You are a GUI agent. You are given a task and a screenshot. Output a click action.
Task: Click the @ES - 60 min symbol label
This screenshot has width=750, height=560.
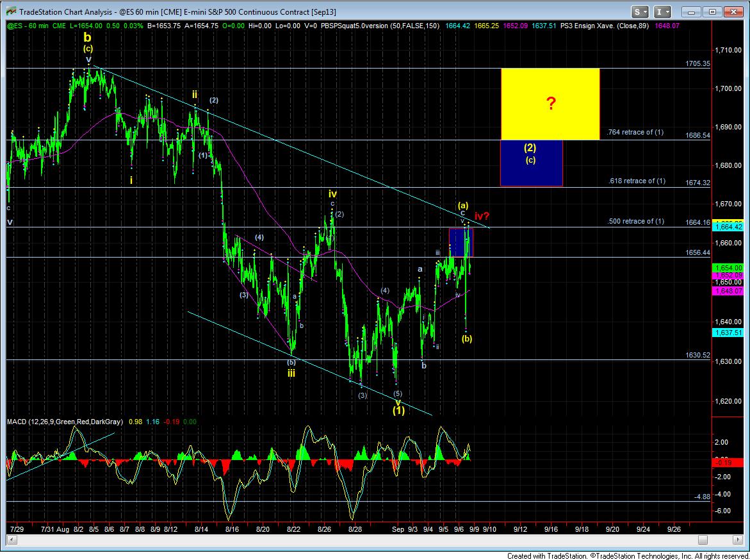[28, 26]
